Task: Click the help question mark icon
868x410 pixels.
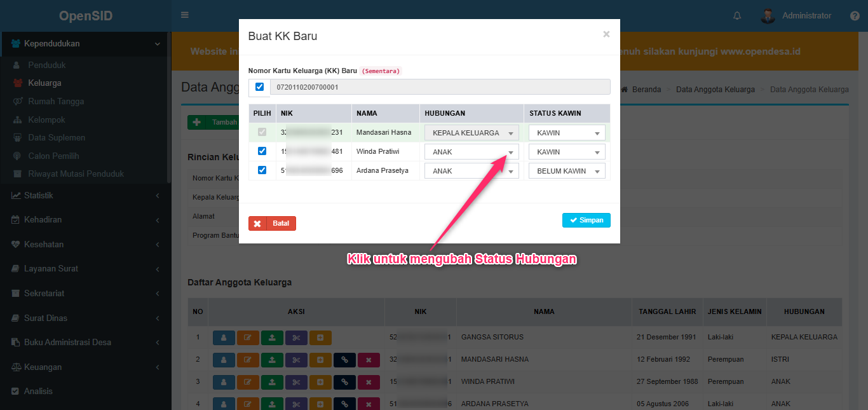Action: click(x=855, y=16)
